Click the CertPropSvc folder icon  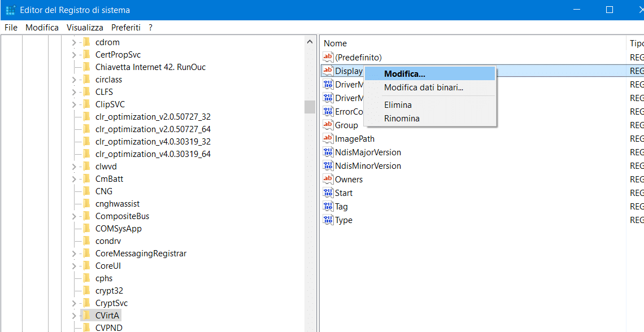86,54
